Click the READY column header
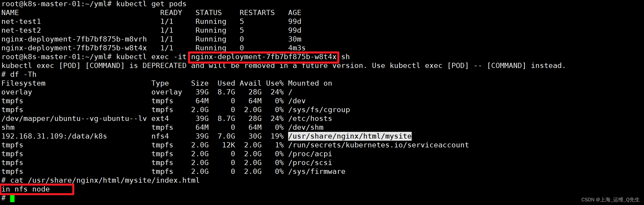This screenshot has width=644, height=205. (x=171, y=13)
